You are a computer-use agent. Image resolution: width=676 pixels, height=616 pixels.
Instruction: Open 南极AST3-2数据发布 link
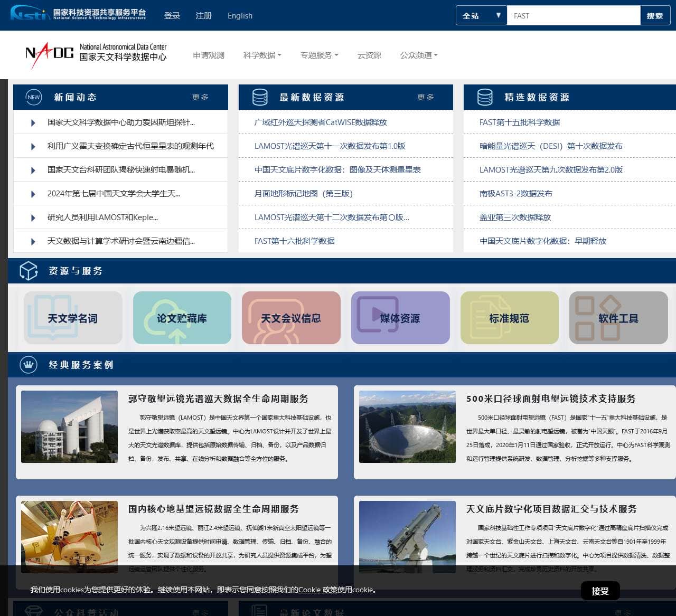516,193
